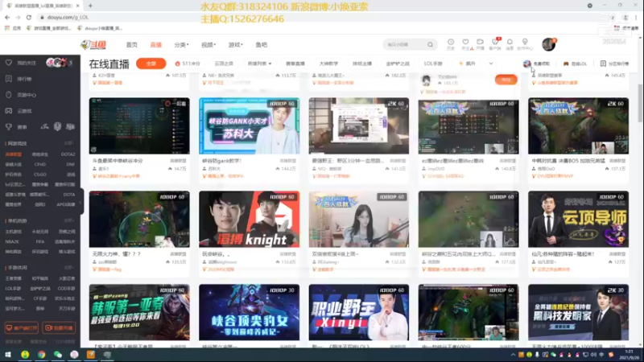This screenshot has width=644, height=362.
Task: Open a new browser tab
Action: pos(90,6)
